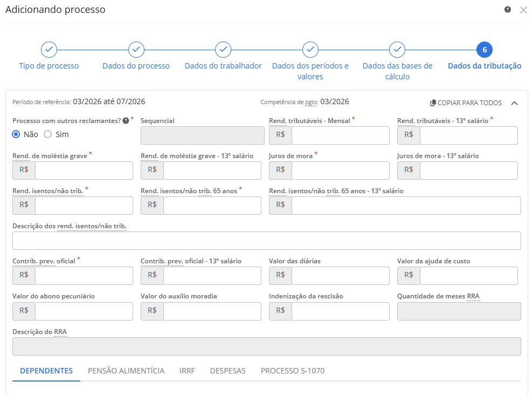Collapse the período de referência panel chevron
Viewport: 532px width, 395px height.
514,103
